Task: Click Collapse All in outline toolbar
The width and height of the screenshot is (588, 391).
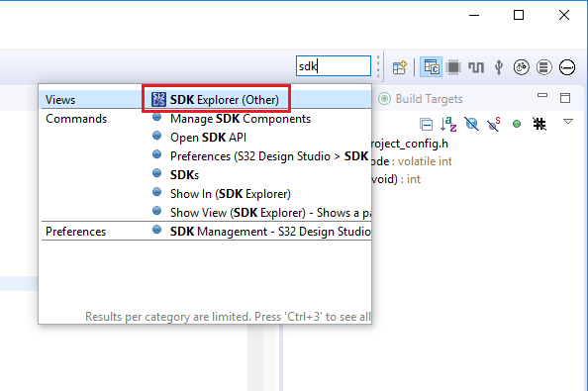Action: (427, 124)
